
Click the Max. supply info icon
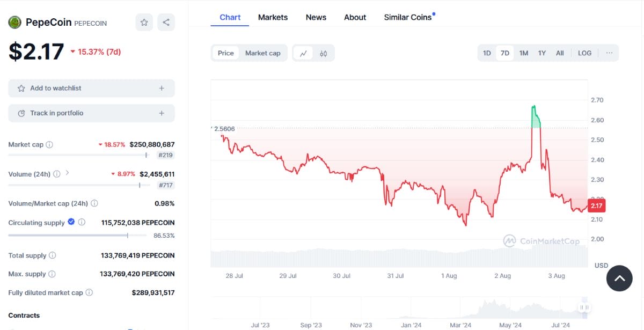point(52,274)
